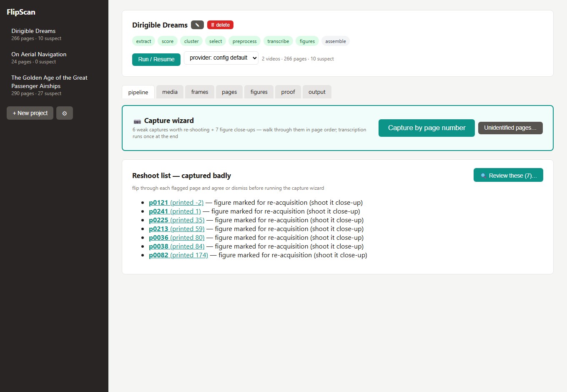Open page link p0038 (printed 84)
Screen dimensions: 567x392
[177, 246]
